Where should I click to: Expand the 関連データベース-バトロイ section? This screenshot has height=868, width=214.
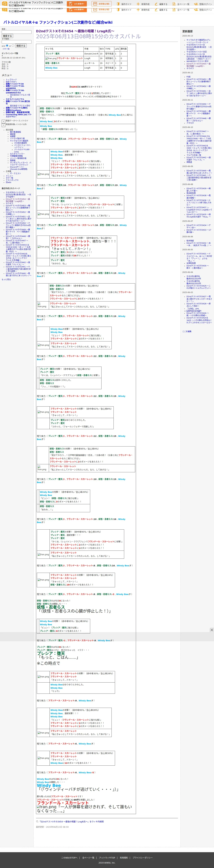[x=3, y=121]
